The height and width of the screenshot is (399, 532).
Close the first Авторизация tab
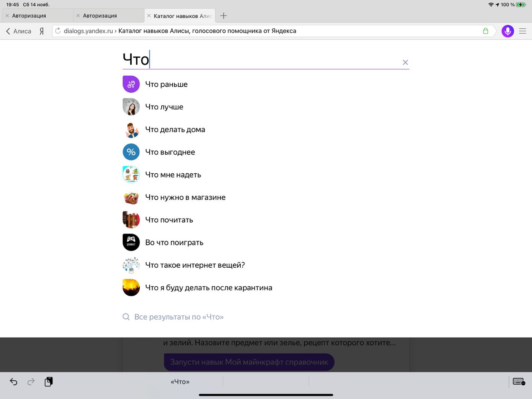(7, 16)
